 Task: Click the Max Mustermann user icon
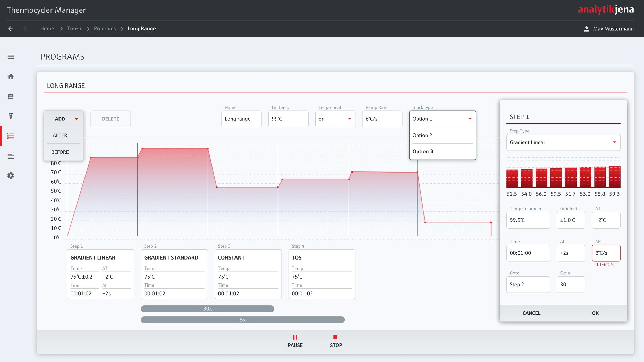tap(586, 29)
